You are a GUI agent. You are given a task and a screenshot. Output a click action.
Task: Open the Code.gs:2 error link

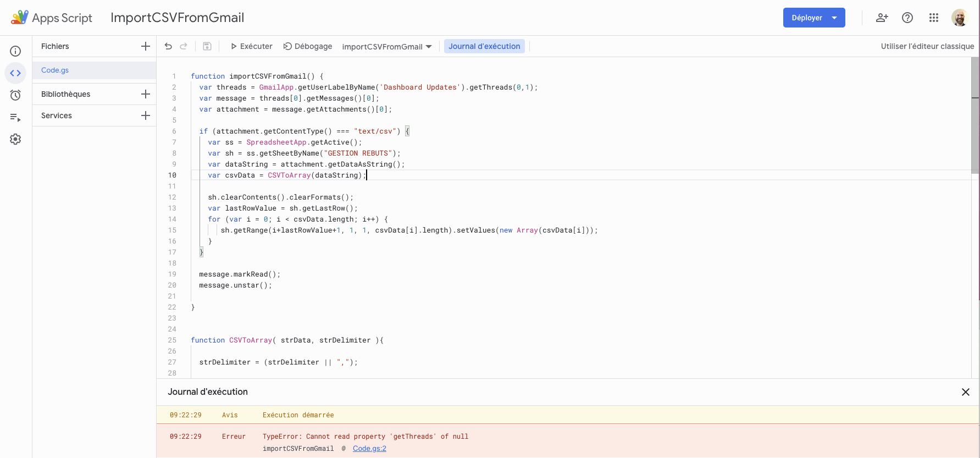[x=369, y=449]
